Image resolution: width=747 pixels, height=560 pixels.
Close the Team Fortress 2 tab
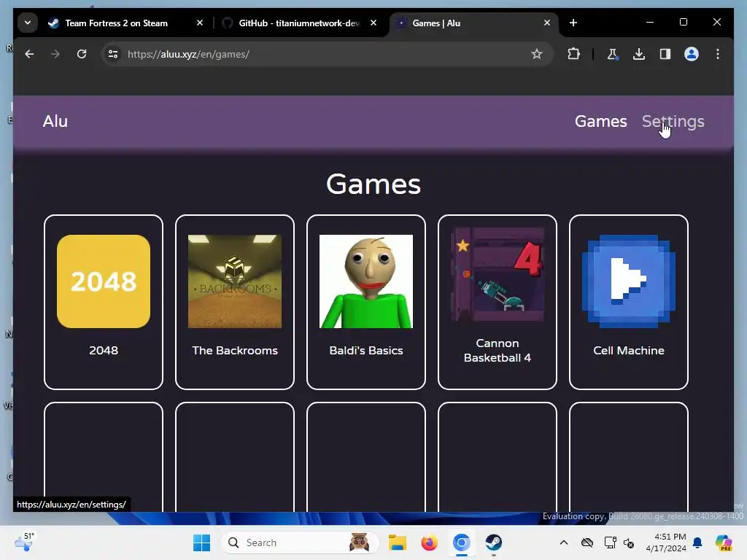(200, 23)
